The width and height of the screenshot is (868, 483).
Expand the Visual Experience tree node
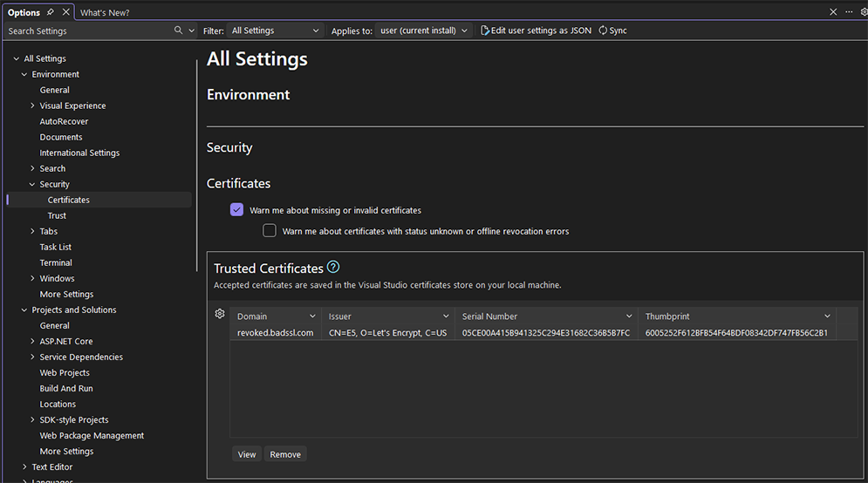[x=32, y=105]
